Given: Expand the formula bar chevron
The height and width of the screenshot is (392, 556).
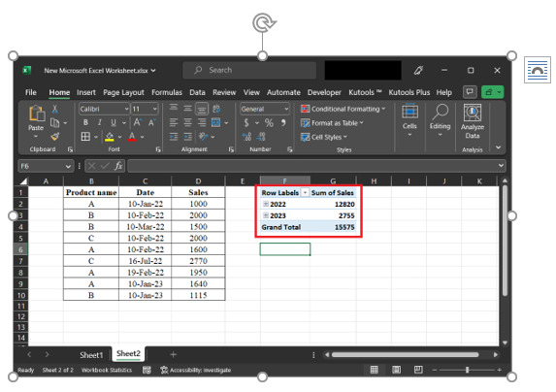Looking at the screenshot, I should click(501, 166).
